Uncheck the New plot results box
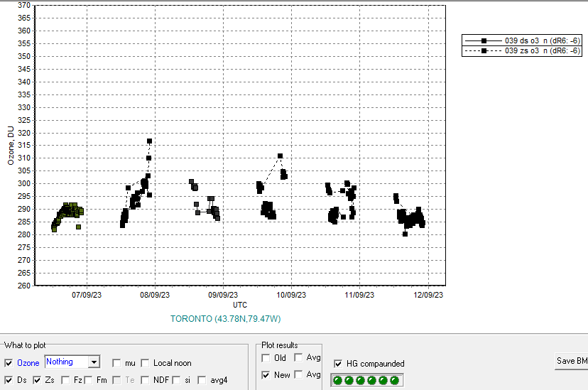 pyautogui.click(x=266, y=375)
